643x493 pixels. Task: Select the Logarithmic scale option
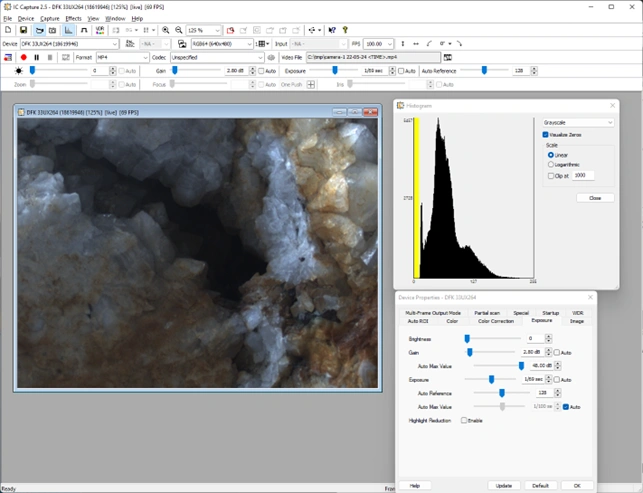550,164
